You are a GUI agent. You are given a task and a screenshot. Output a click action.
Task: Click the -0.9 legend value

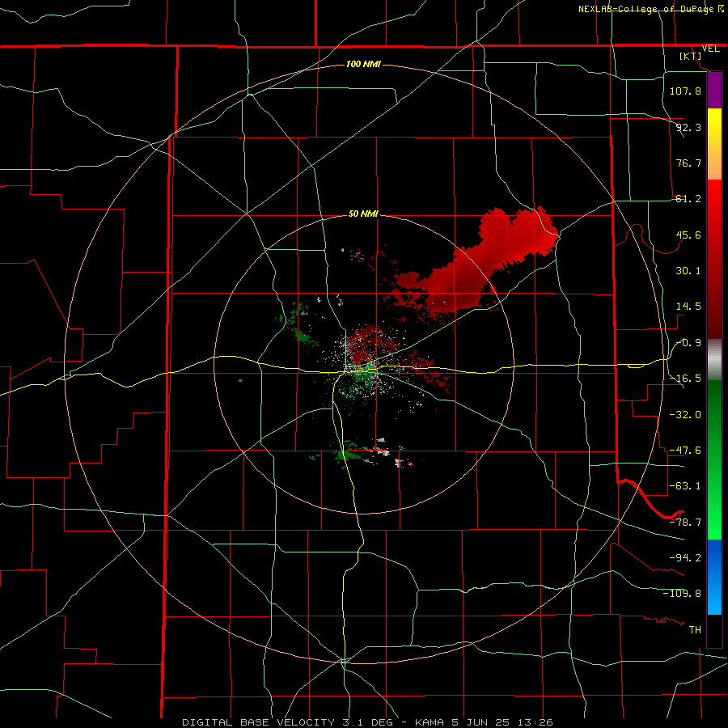point(688,343)
